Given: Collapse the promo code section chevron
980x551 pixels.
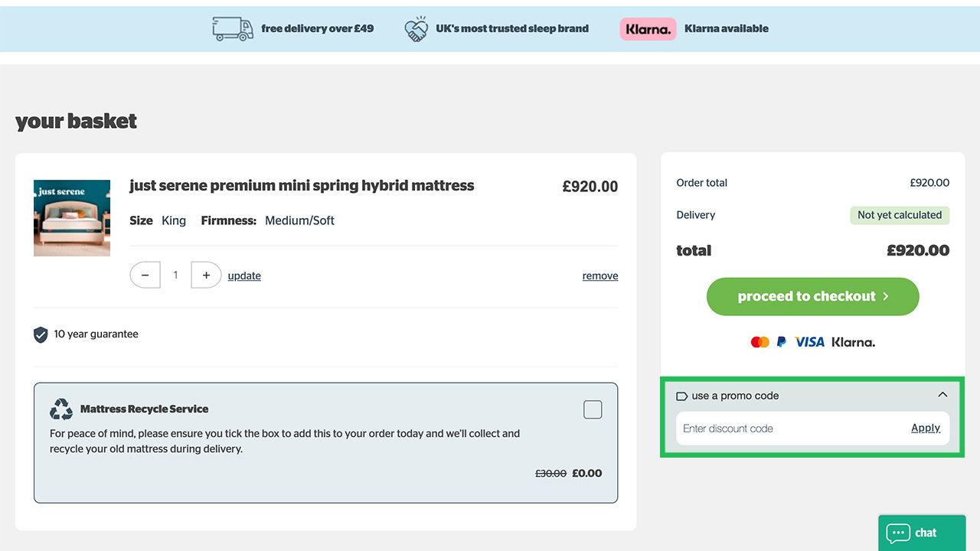Looking at the screenshot, I should [x=942, y=395].
